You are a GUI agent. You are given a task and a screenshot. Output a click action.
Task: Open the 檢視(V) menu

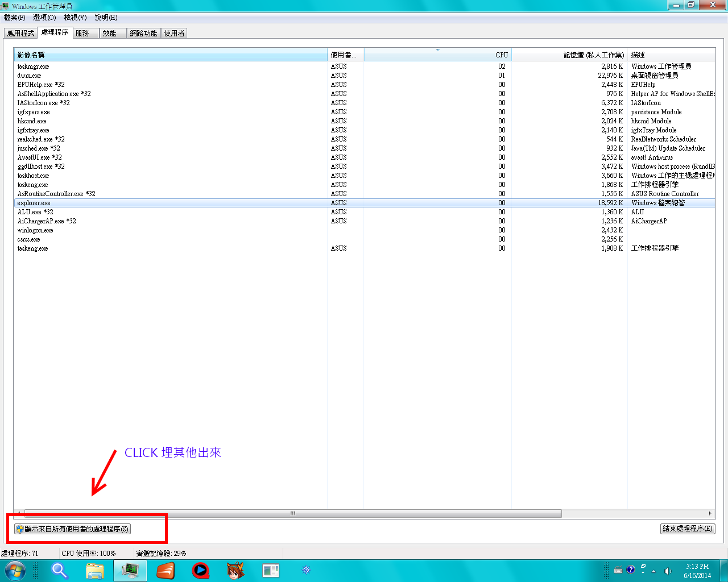75,18
